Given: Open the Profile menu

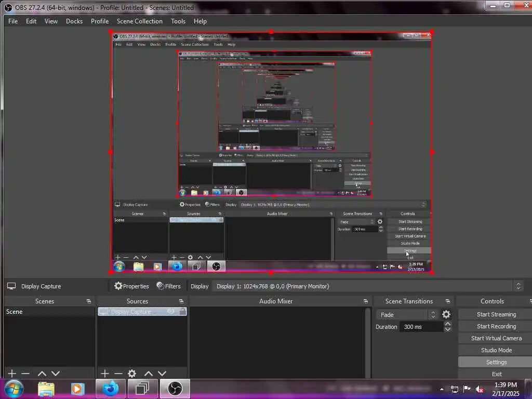Looking at the screenshot, I should point(100,21).
